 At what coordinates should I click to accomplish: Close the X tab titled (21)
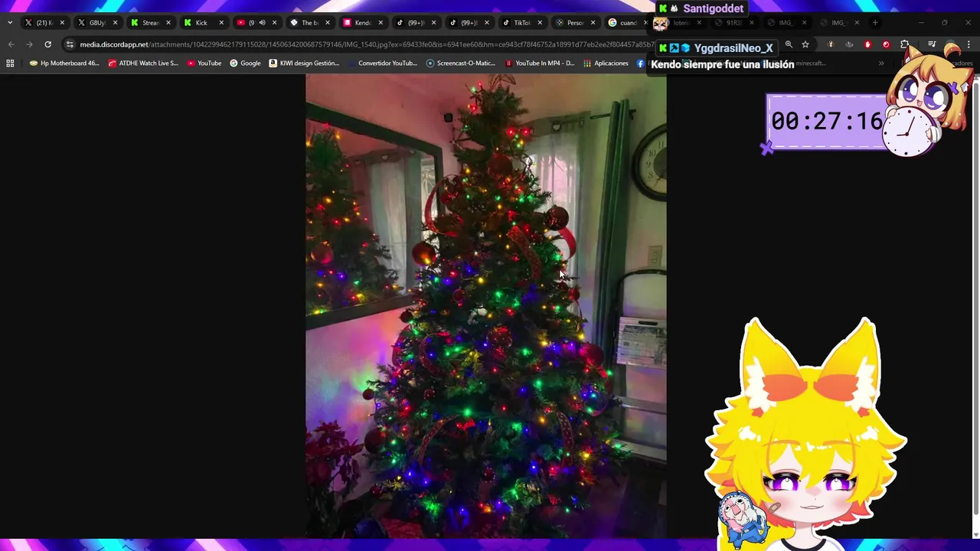pyautogui.click(x=62, y=23)
